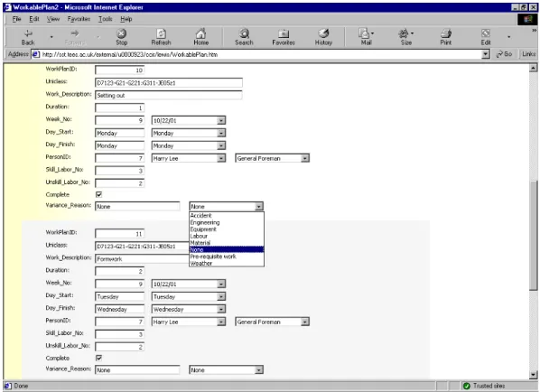Click the Duration field showing 2
This screenshot has width=540, height=392.
point(119,272)
